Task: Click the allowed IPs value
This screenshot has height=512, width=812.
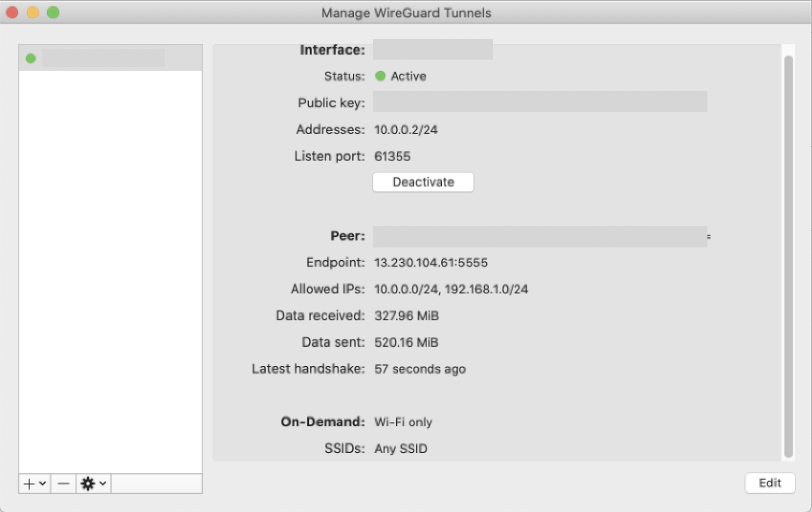Action: tap(451, 289)
